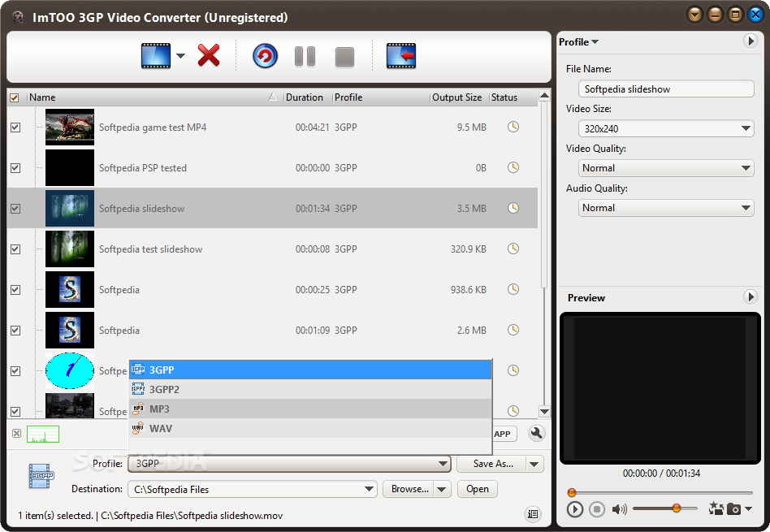Viewport: 770px width, 532px height.
Task: Expand the Browse dropdown arrow
Action: [442, 489]
